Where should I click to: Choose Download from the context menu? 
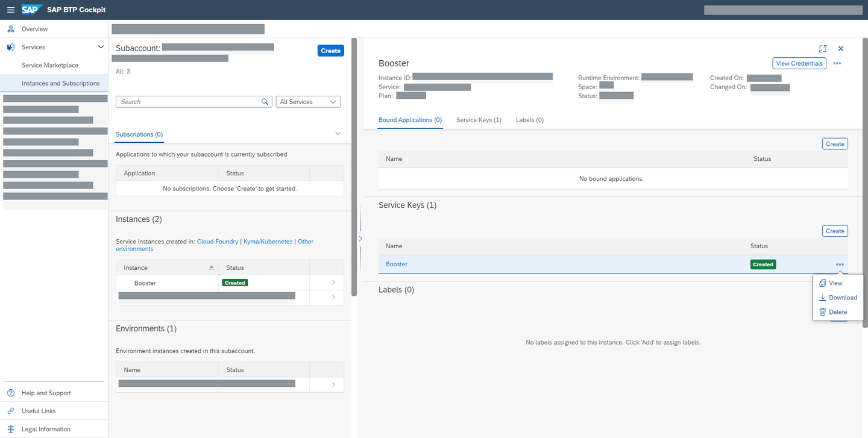coord(838,298)
